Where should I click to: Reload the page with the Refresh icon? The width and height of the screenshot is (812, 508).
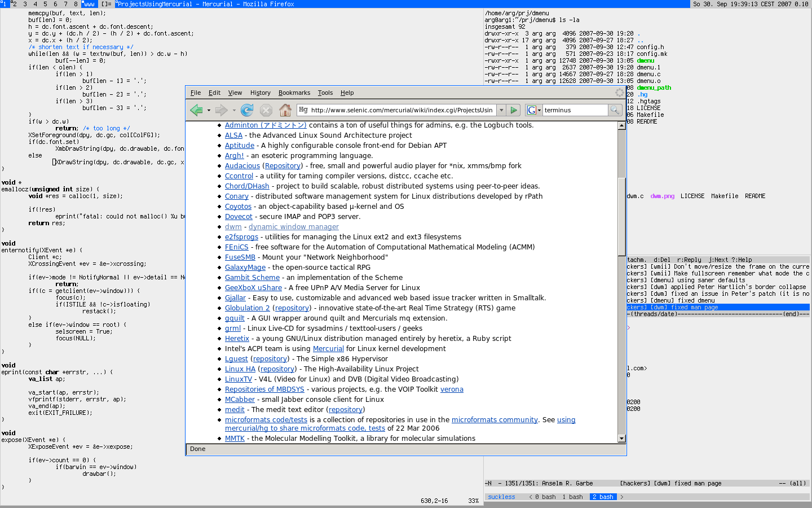(x=247, y=110)
